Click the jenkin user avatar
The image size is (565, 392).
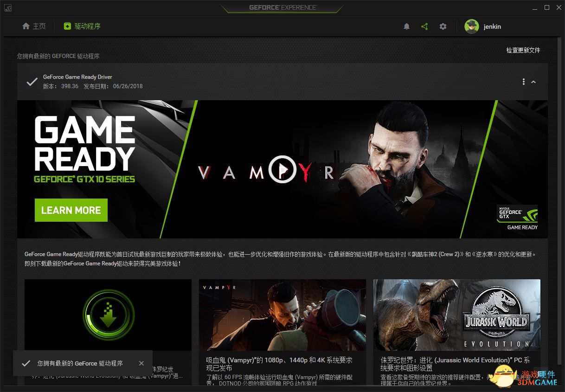click(472, 26)
